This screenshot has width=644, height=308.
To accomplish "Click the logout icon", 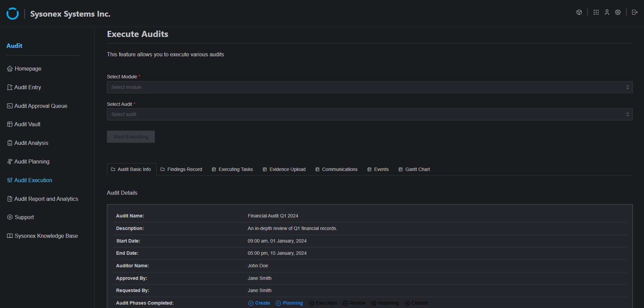I will point(634,12).
